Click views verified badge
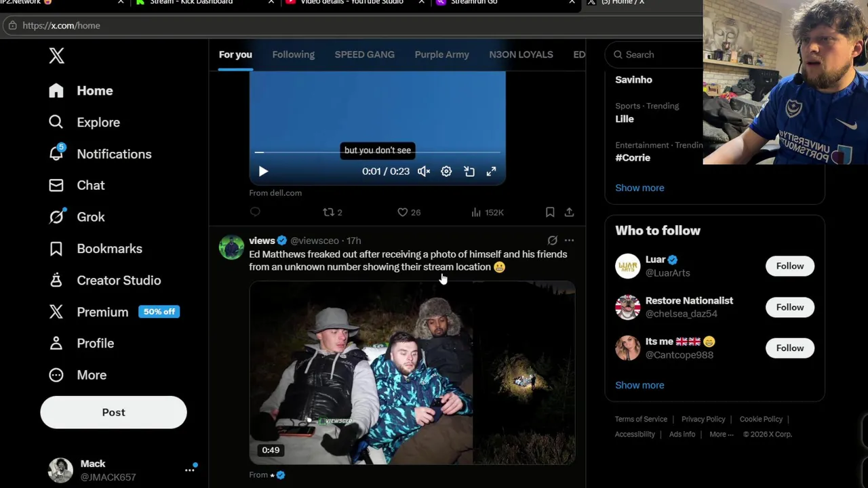 point(282,241)
